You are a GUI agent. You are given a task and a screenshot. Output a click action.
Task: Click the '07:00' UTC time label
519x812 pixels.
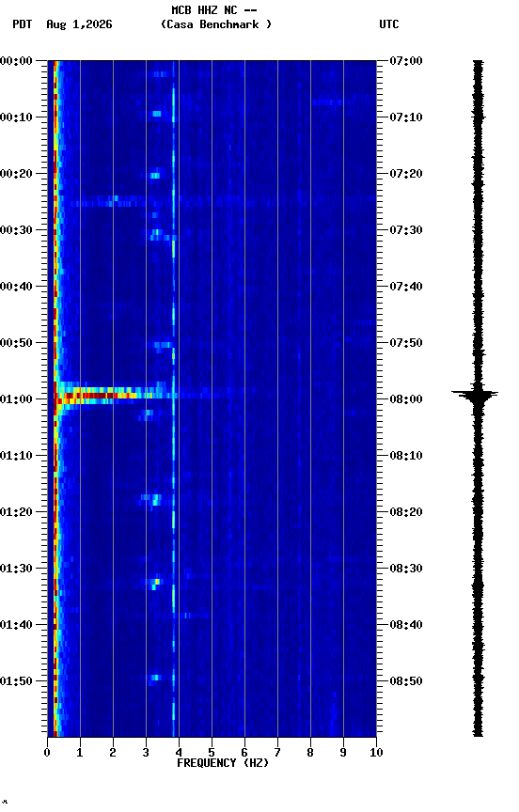406,61
